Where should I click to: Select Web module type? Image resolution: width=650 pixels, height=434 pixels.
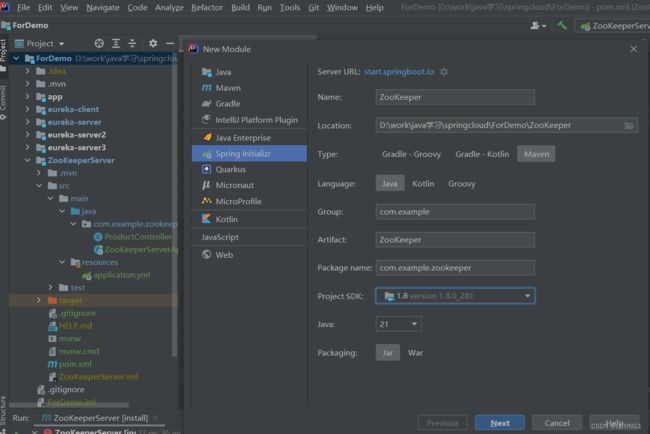pos(249,255)
